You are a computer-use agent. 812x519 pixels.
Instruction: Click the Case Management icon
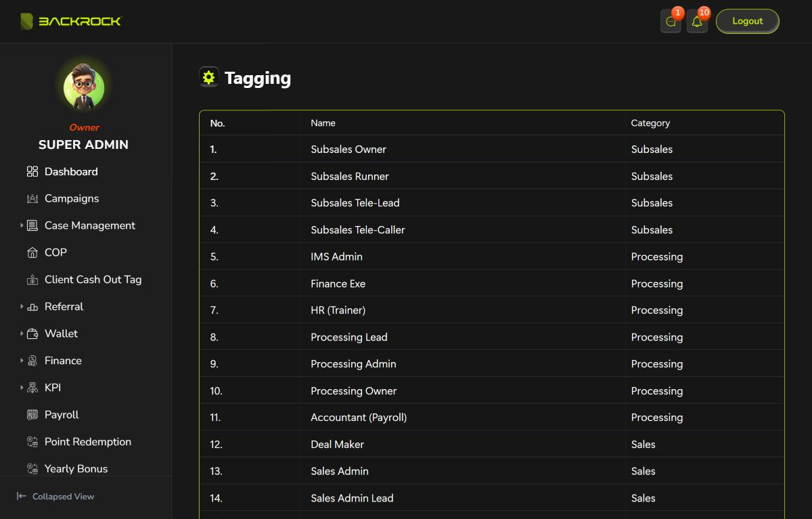(32, 226)
